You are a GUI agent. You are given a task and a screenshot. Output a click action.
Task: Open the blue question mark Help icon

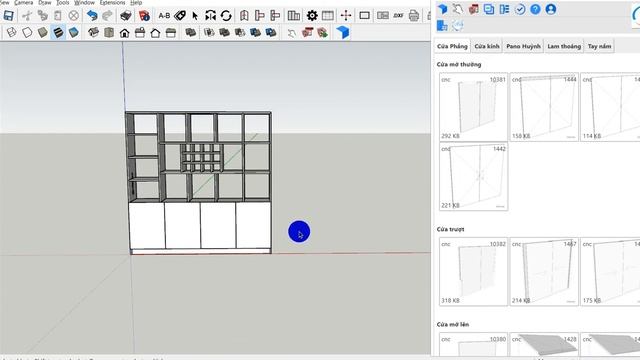535,9
